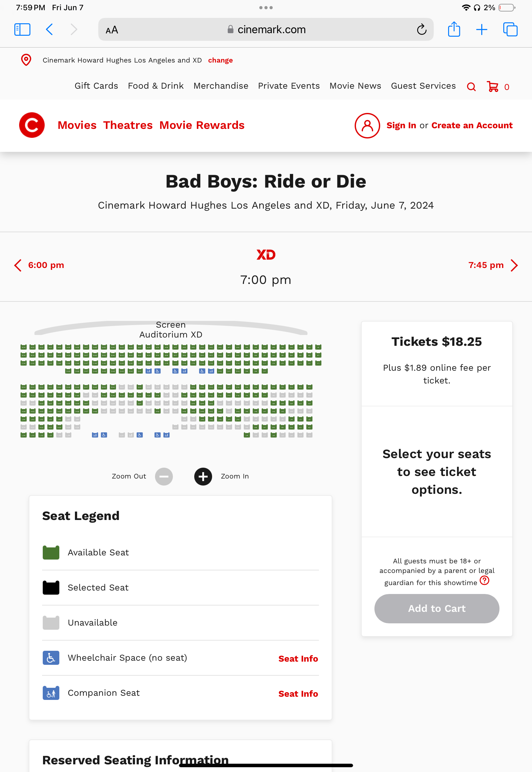Open the shopping cart icon
The height and width of the screenshot is (772, 532).
pyautogui.click(x=492, y=87)
